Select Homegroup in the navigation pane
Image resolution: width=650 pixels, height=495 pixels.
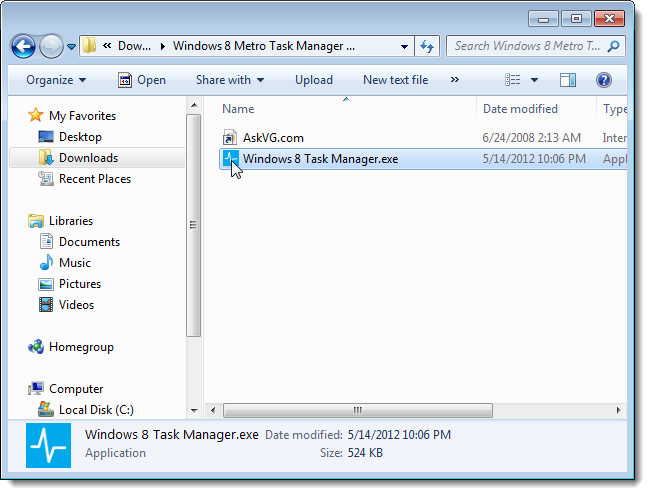point(81,347)
